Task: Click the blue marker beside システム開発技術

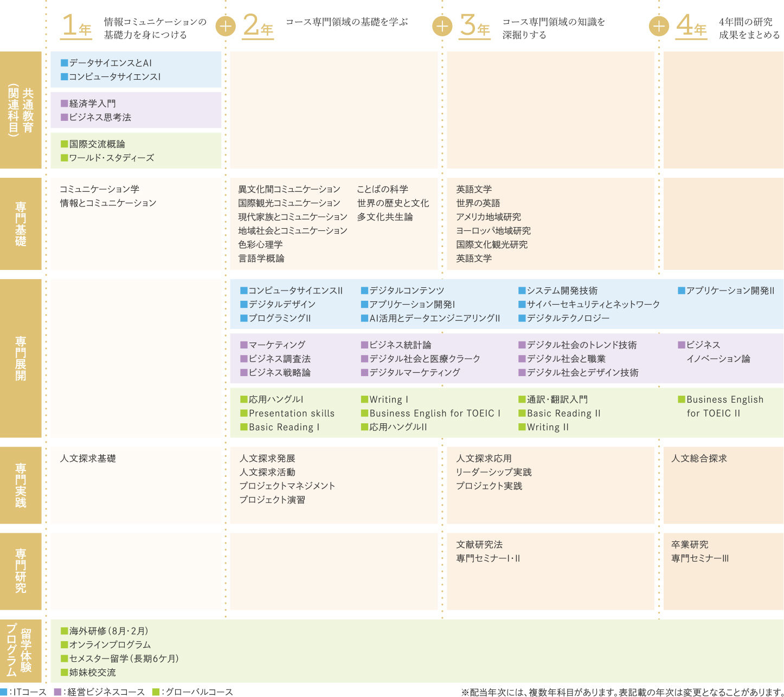Action: click(x=522, y=291)
